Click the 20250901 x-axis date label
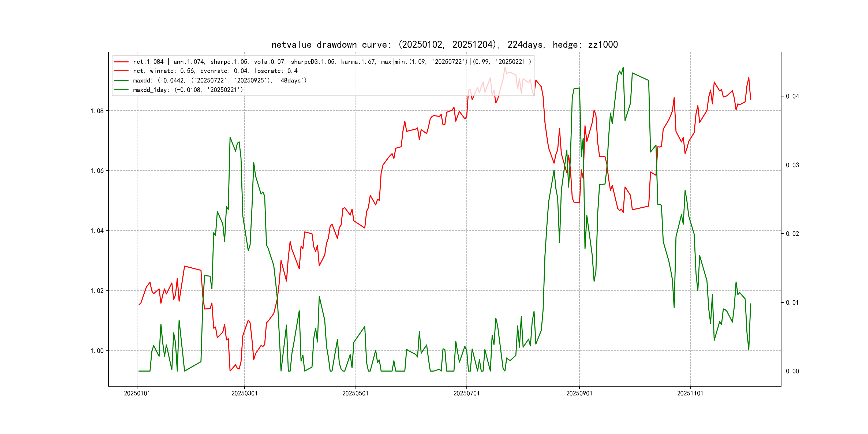 pos(579,393)
